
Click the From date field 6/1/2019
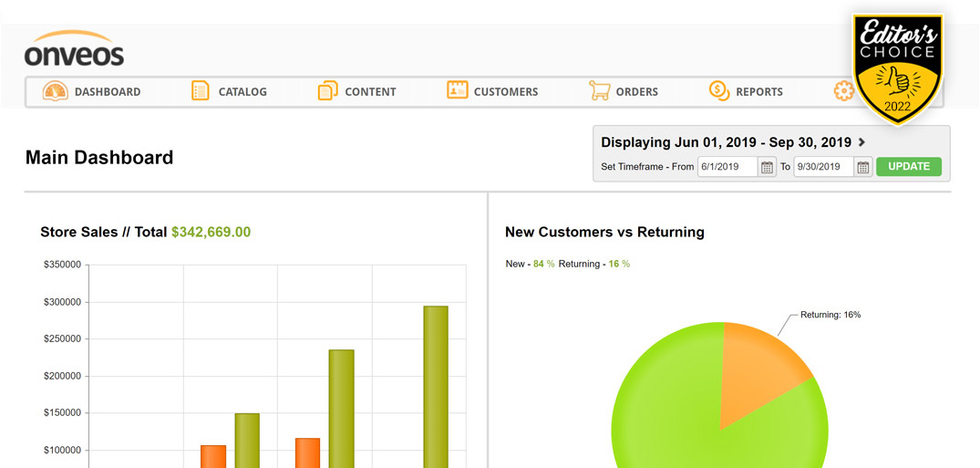[x=727, y=167]
